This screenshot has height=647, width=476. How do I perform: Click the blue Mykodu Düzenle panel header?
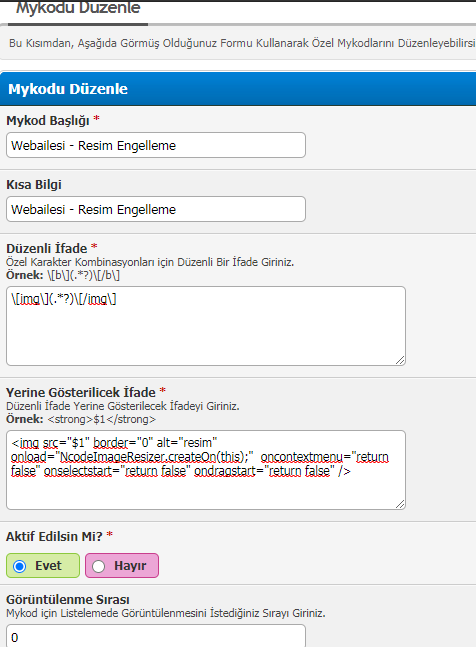(238, 89)
